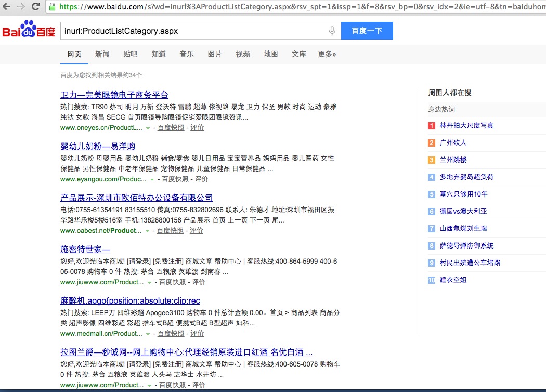Open 百度快照 for the eyangou.com result

tap(175, 179)
